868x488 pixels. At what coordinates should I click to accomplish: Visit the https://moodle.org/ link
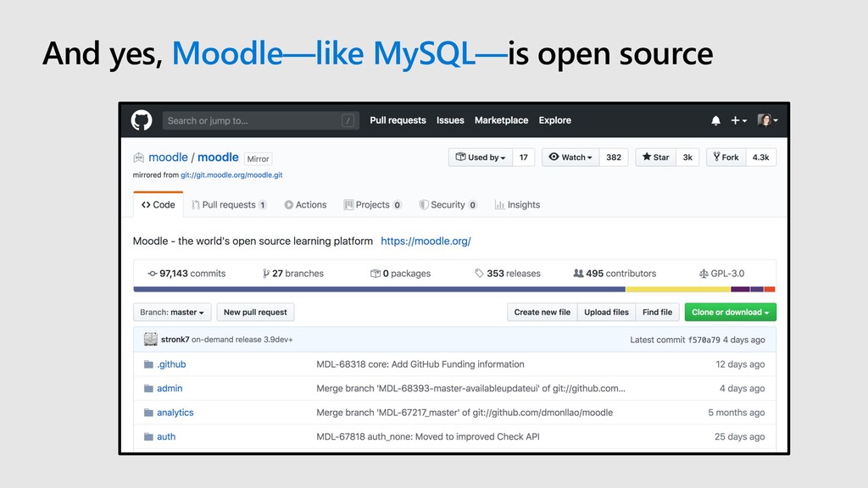coord(426,241)
